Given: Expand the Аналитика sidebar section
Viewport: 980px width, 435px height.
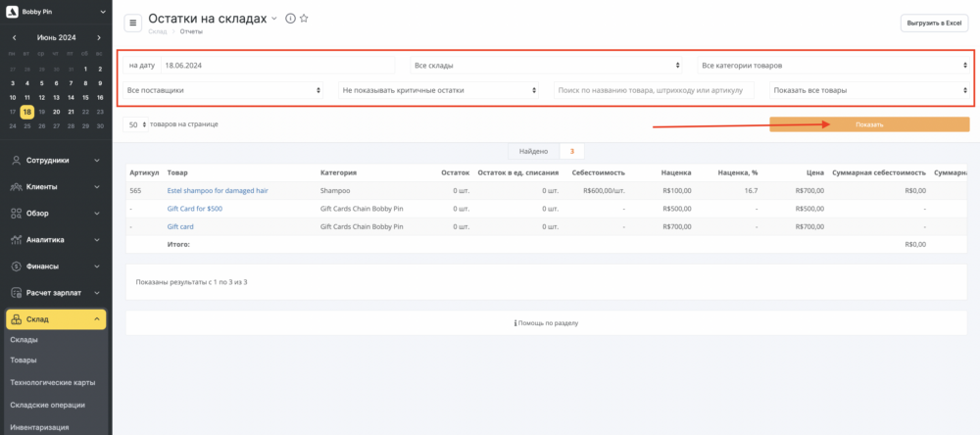Looking at the screenshot, I should (97, 239).
